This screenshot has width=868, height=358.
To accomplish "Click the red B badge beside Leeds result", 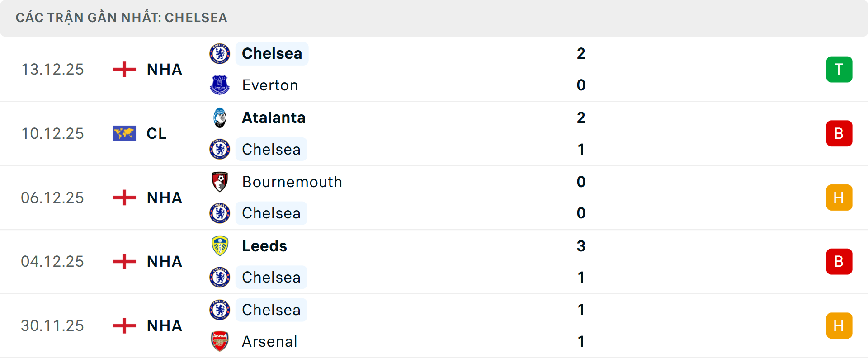I will click(839, 261).
